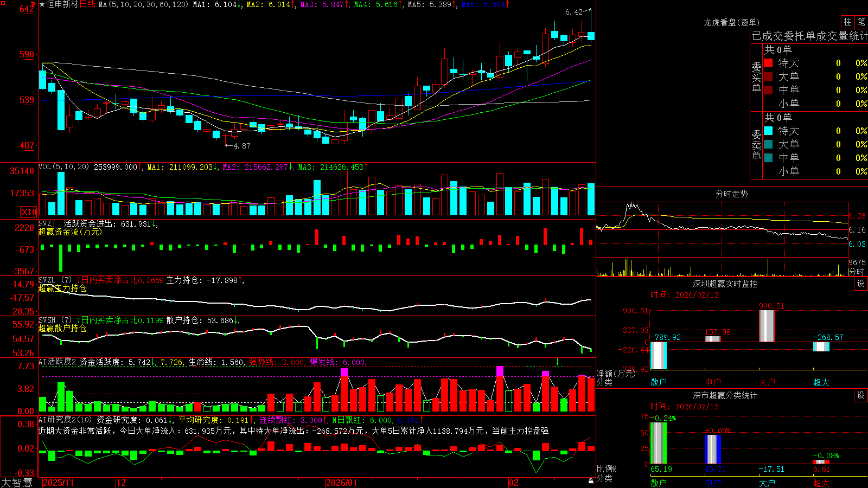
Task: Click cyan 特大 sell-order color swatch
Action: [x=768, y=131]
